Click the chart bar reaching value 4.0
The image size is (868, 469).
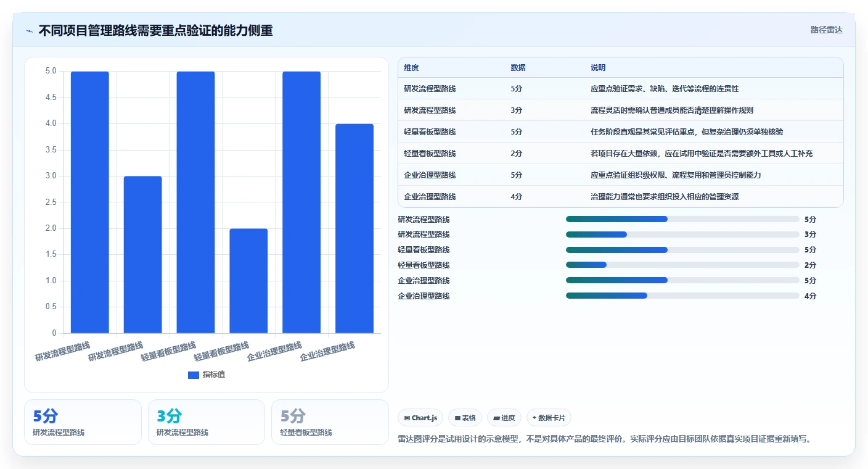click(354, 228)
